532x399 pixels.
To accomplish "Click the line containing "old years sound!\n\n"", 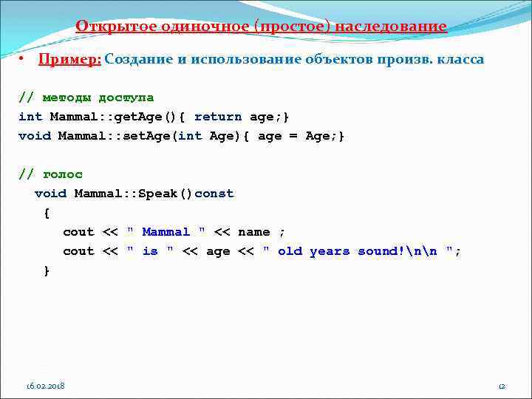I will point(262,251).
